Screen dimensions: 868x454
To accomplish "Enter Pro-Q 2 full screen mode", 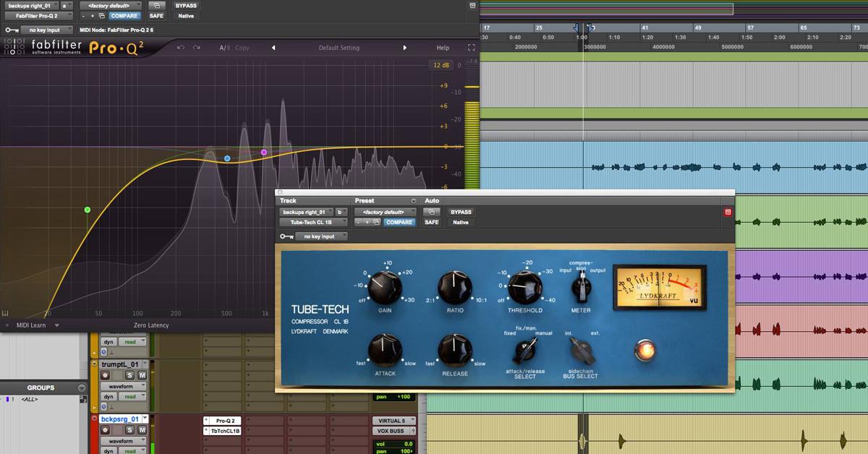I will pos(472,48).
